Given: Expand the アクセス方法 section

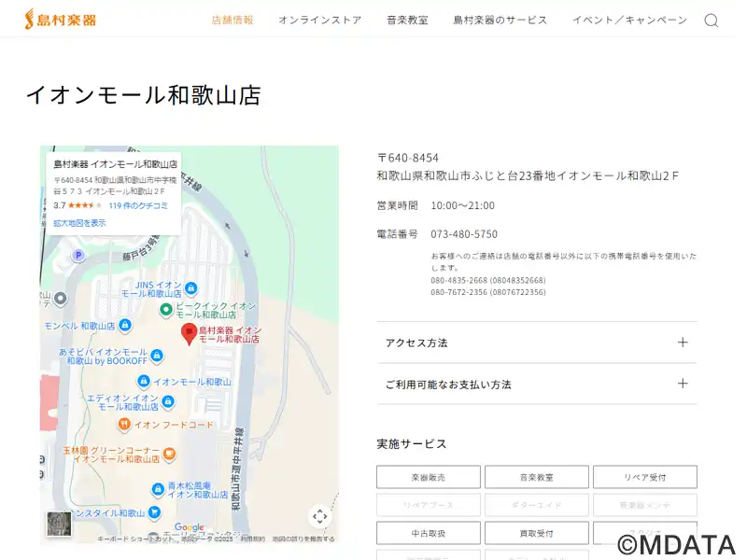Looking at the screenshot, I should (x=536, y=343).
